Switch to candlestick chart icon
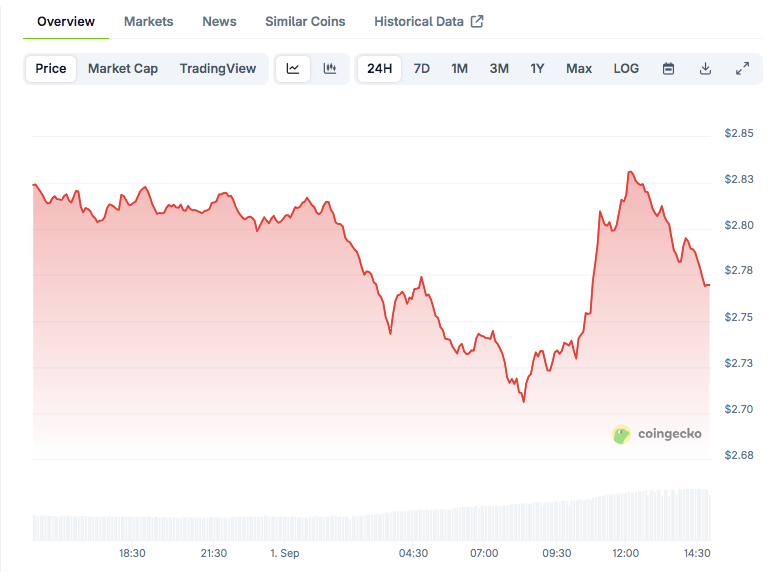This screenshot has width=782, height=572. click(x=329, y=69)
